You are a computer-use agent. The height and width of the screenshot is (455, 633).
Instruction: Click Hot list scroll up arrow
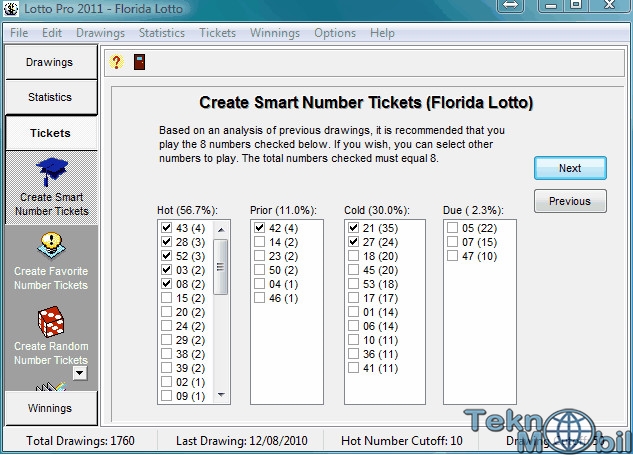(x=221, y=230)
